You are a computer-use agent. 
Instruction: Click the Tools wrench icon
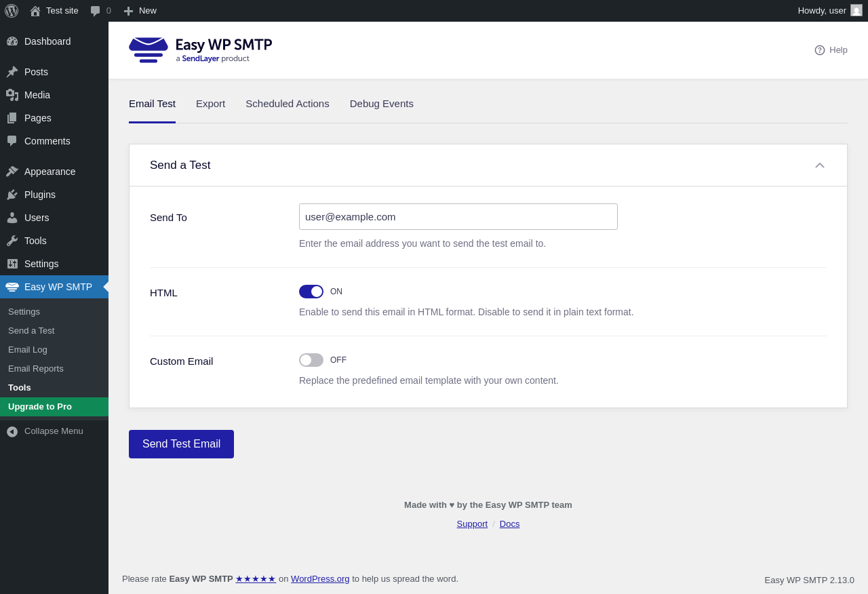12,241
